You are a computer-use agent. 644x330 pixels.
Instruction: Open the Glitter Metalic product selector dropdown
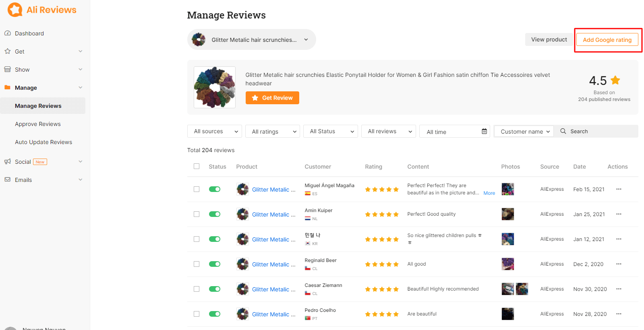[251, 39]
